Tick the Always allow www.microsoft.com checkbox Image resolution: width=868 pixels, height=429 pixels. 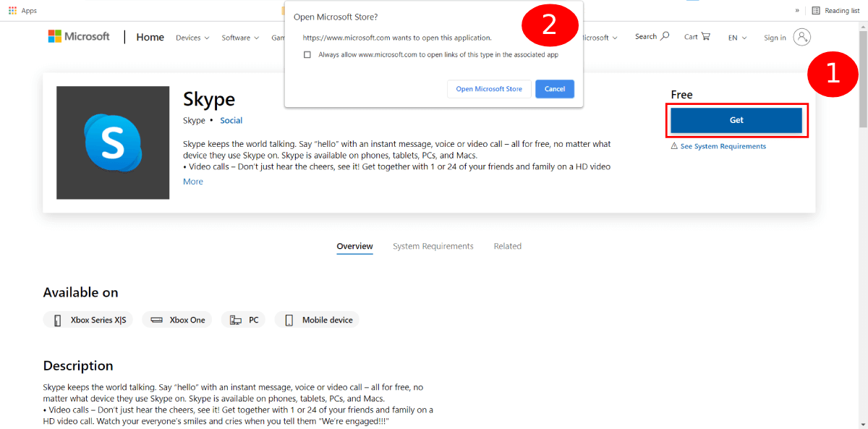point(307,54)
